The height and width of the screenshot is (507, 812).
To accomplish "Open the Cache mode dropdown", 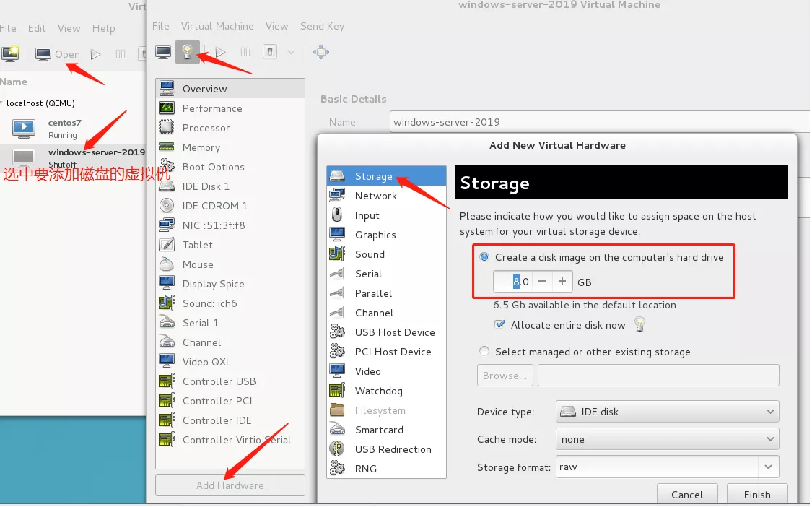I will pyautogui.click(x=667, y=439).
